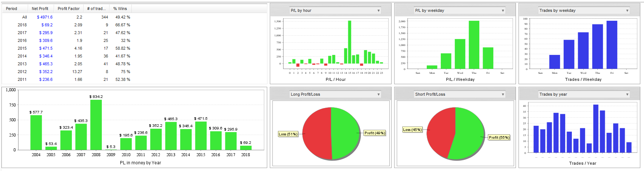Image resolution: width=644 pixels, height=171 pixels.
Task: Click the Thu bar in P/L by weekday
Action: (474, 45)
